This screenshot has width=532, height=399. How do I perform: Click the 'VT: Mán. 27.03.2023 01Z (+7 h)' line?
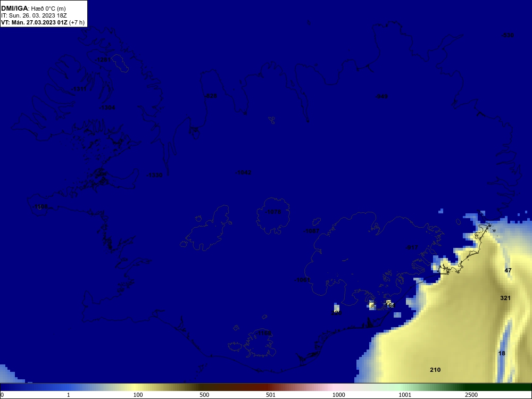coord(43,22)
